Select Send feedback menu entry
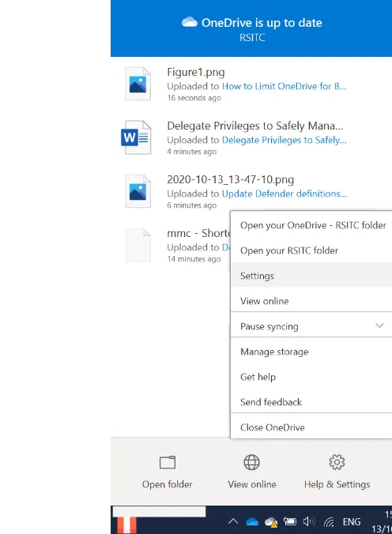 pos(311,402)
